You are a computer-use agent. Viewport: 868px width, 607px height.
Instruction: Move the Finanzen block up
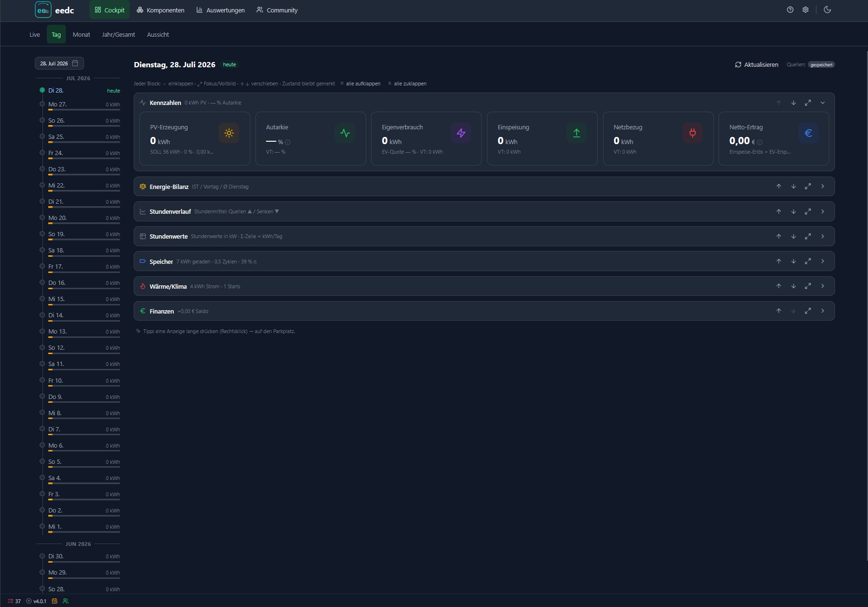(x=779, y=311)
